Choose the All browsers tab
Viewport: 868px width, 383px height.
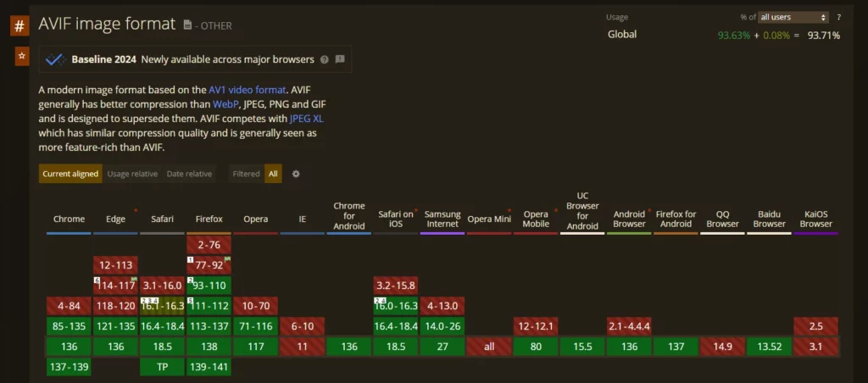click(273, 174)
